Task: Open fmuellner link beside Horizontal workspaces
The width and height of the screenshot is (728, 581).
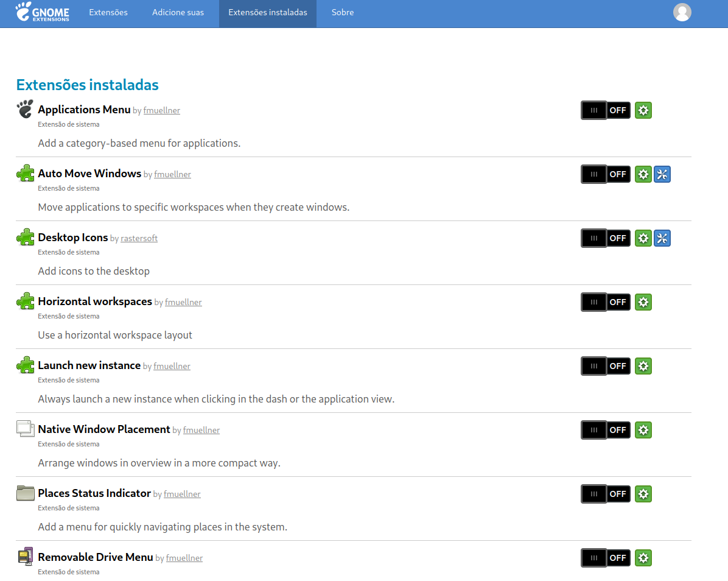Action: [183, 302]
